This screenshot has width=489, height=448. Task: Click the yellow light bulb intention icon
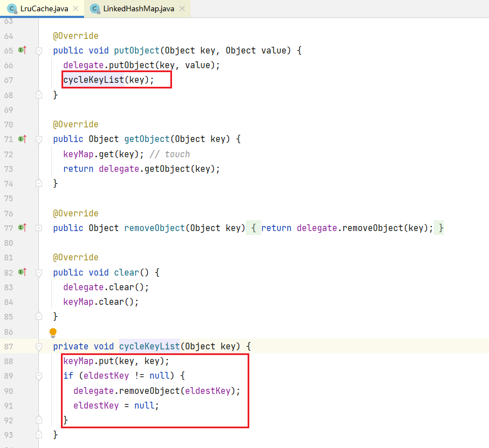53,332
